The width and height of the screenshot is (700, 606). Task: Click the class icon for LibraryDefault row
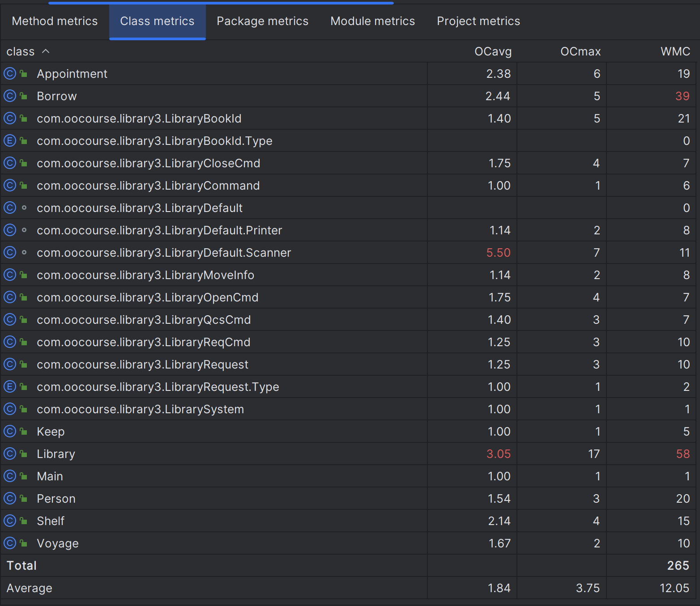pyautogui.click(x=10, y=208)
